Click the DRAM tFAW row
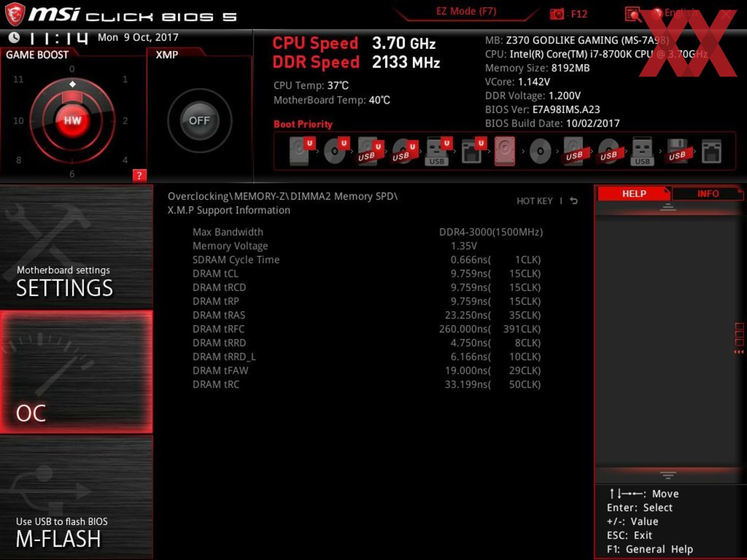Viewport: 747px width, 560px height. (367, 371)
